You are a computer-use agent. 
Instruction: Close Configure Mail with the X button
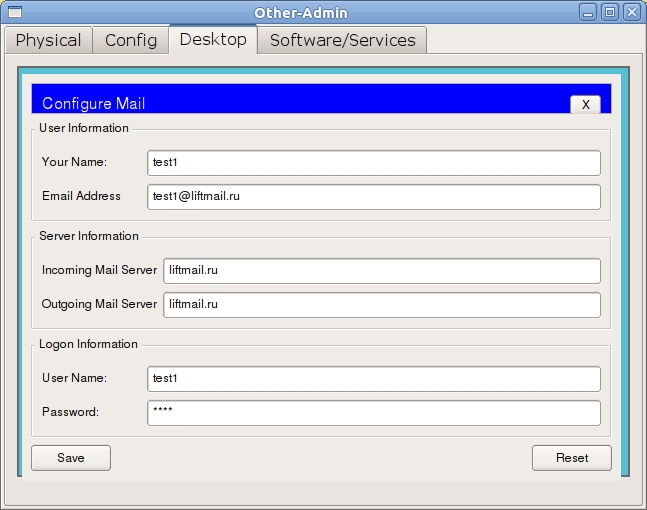pos(585,104)
